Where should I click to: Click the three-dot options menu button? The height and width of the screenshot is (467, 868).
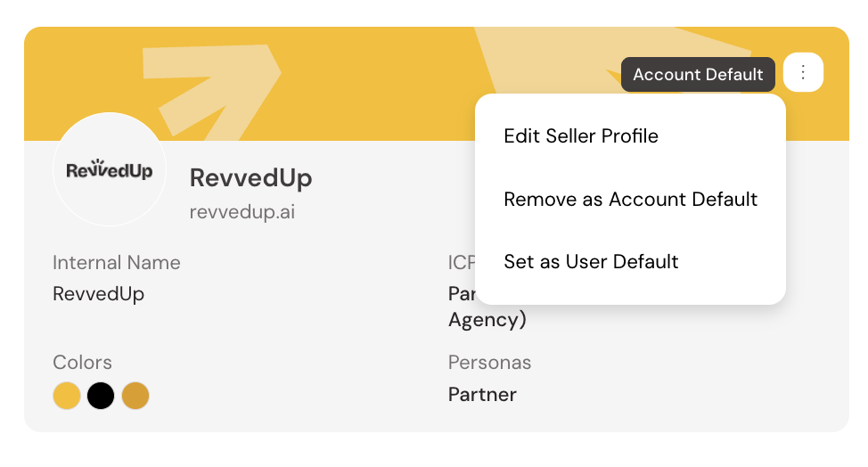point(803,72)
